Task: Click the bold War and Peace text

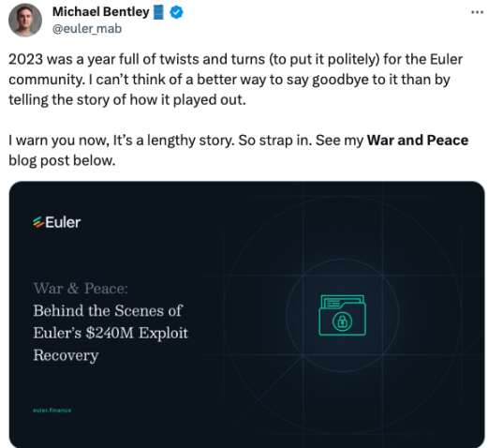Action: [x=418, y=141]
